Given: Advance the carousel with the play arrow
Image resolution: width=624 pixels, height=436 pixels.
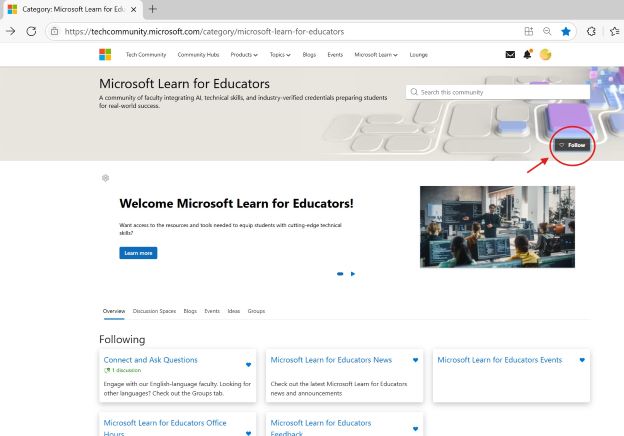Looking at the screenshot, I should [x=353, y=274].
